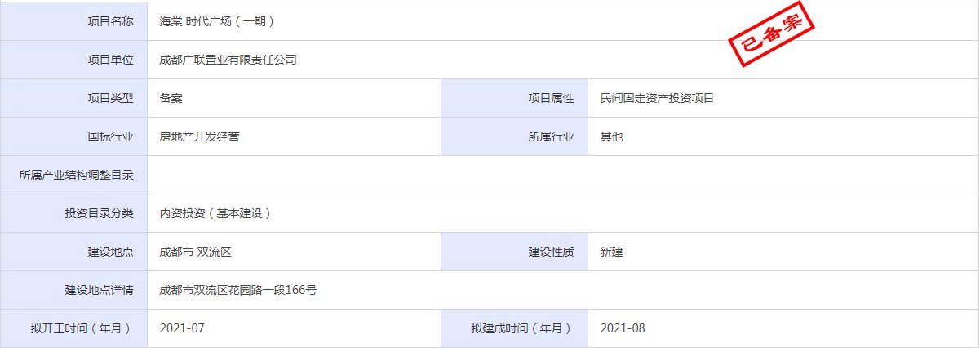Image resolution: width=980 pixels, height=348 pixels.
Task: Click the start date 2021-07
Action: [x=182, y=328]
